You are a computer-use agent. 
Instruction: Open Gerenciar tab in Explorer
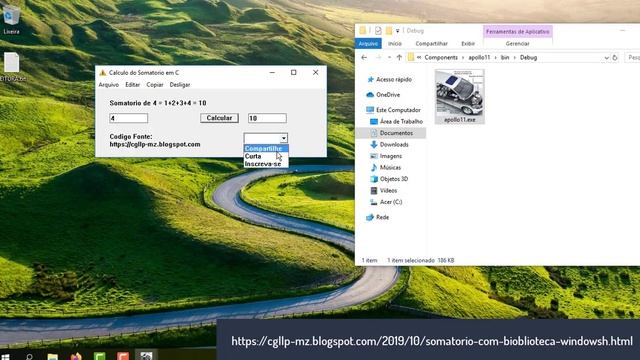click(517, 44)
